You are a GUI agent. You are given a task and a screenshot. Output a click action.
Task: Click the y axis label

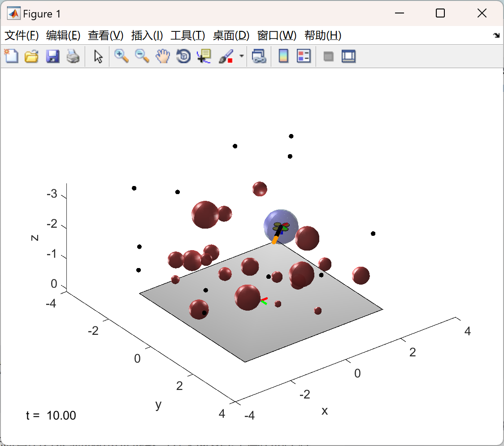click(x=158, y=405)
